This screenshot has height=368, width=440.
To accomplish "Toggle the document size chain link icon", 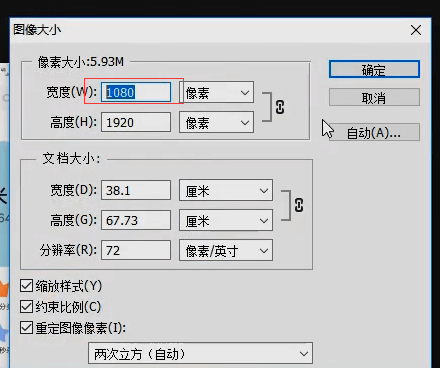I will click(299, 205).
